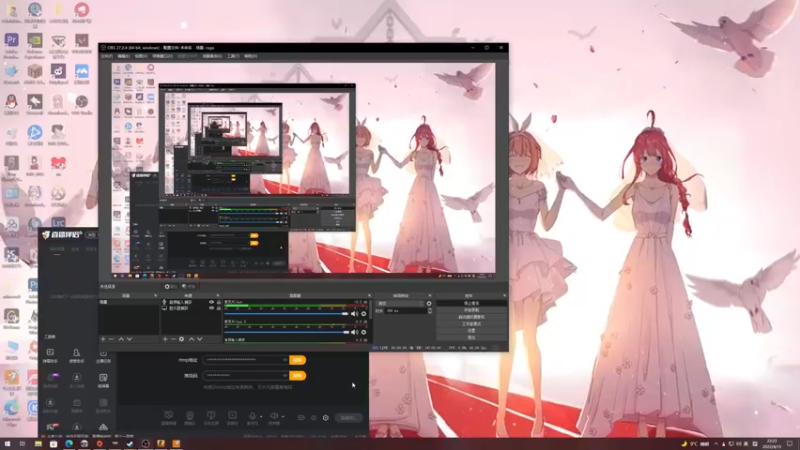Lock the audio input capture source
Viewport: 800px width, 450px height.
219,303
